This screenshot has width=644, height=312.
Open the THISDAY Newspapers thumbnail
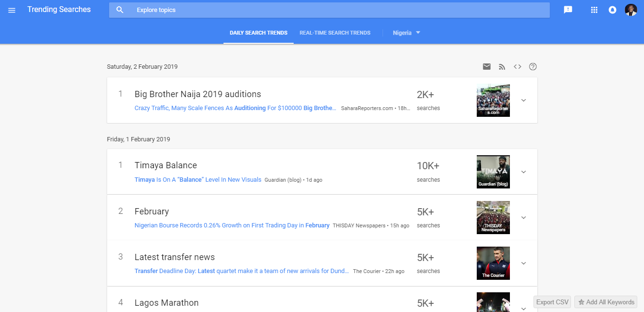(x=493, y=217)
